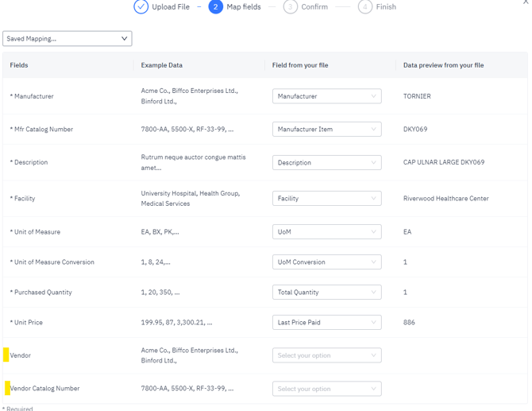Go to the Upload File step label

click(171, 7)
